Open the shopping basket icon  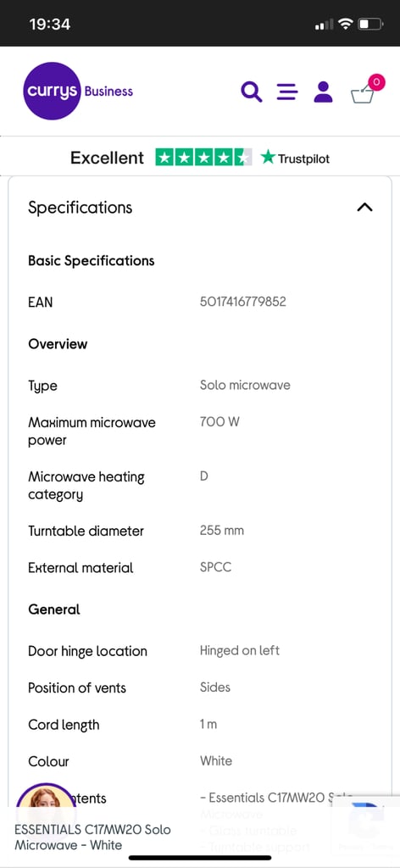click(364, 94)
